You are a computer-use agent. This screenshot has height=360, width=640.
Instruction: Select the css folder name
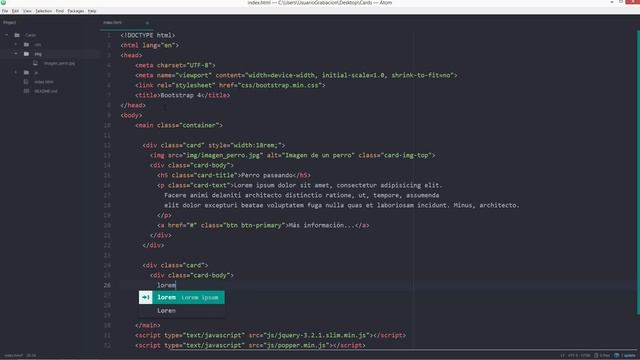click(38, 44)
